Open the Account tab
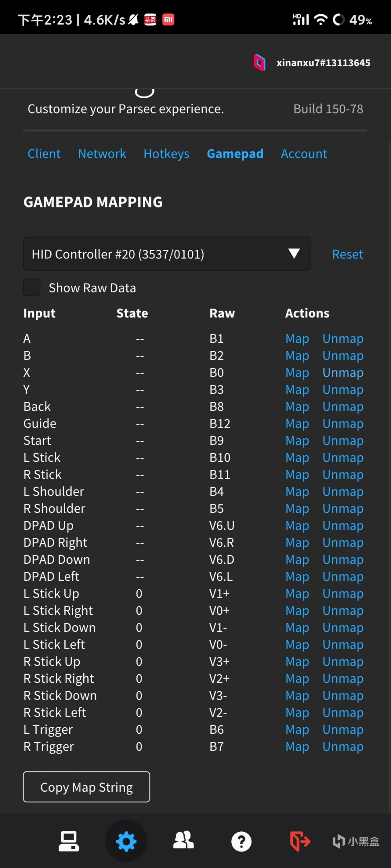 (x=304, y=154)
